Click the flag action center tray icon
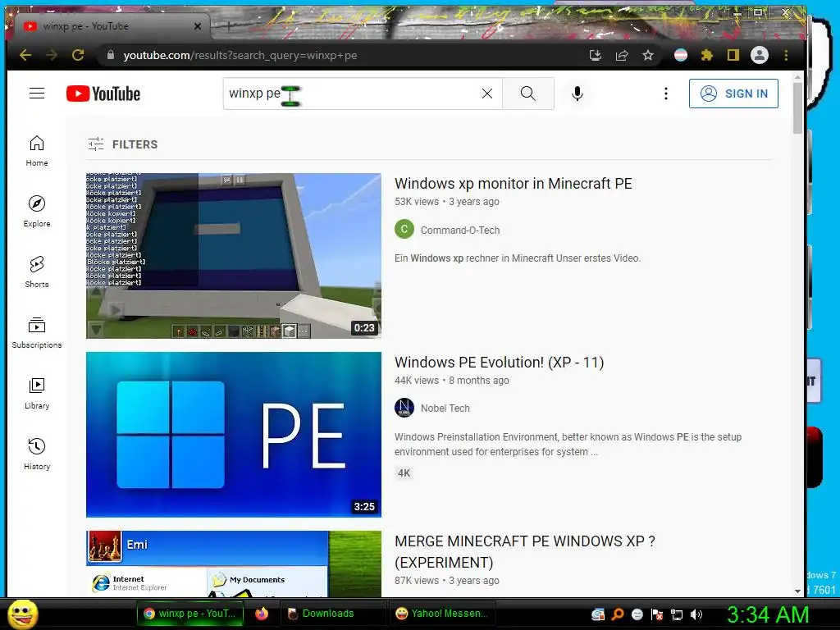The height and width of the screenshot is (630, 840). click(x=657, y=614)
